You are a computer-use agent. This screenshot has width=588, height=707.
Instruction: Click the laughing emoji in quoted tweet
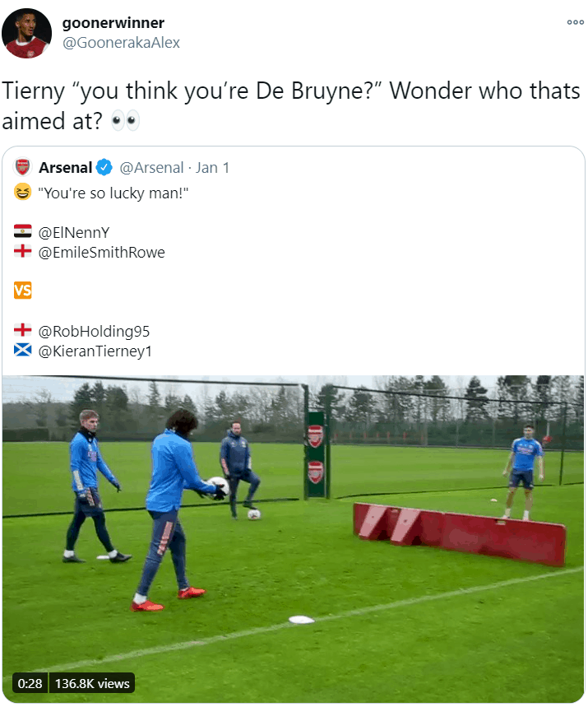23,193
